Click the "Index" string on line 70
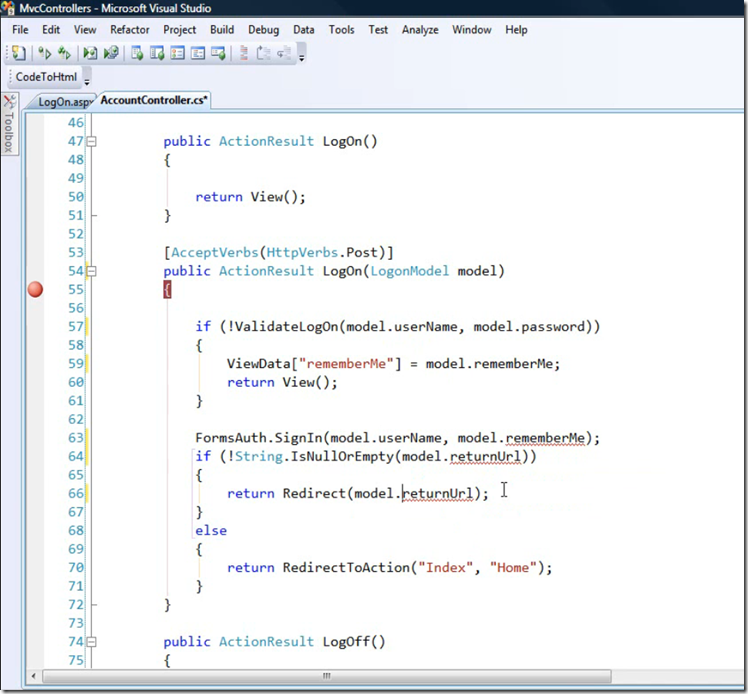 (445, 568)
